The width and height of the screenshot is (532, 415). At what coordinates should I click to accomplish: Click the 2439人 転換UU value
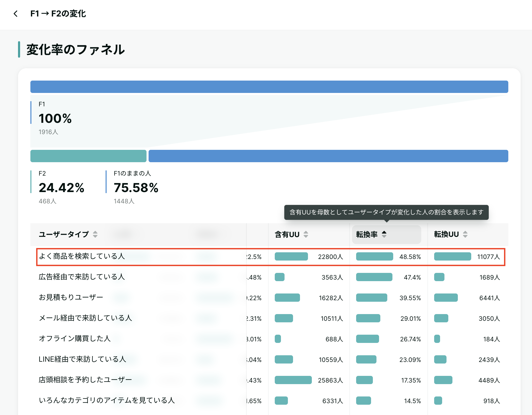489,360
